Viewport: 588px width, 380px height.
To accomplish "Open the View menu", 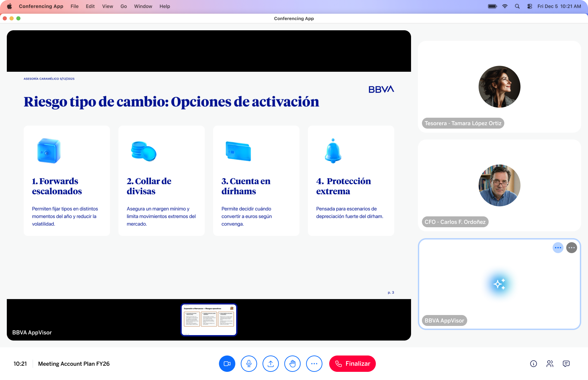I will (108, 6).
